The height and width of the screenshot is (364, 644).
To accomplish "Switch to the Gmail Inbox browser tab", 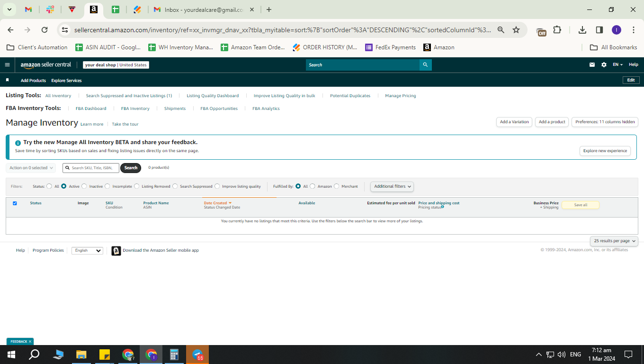I will click(204, 9).
